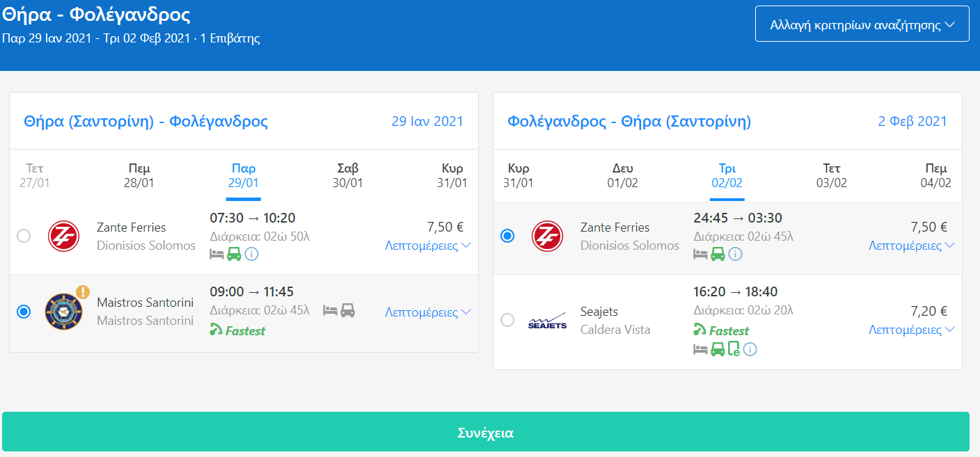Viewport: 980px width, 457px height.
Task: Click the Zante Ferries logo on return trip
Action: pyautogui.click(x=547, y=236)
